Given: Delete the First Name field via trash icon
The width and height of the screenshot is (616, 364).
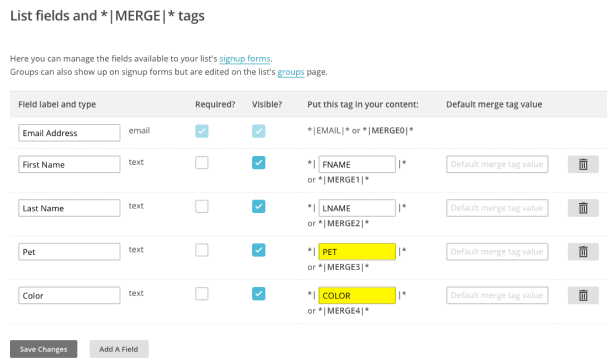Looking at the screenshot, I should tap(583, 164).
